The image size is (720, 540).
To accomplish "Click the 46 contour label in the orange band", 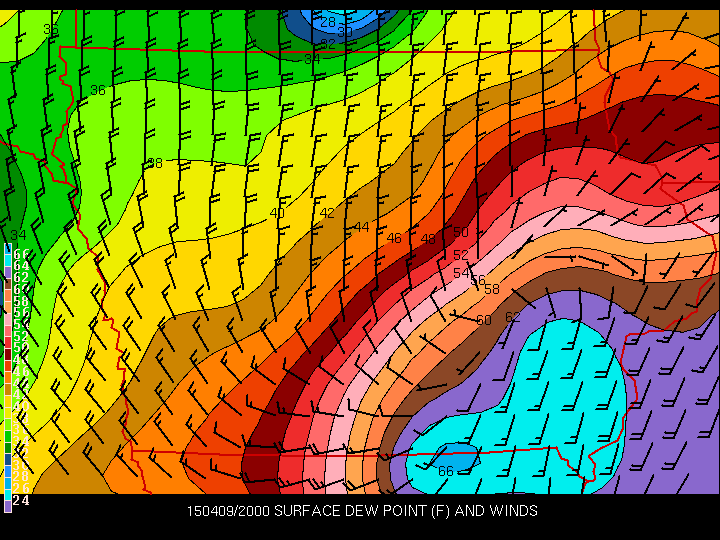I will click(x=394, y=238).
